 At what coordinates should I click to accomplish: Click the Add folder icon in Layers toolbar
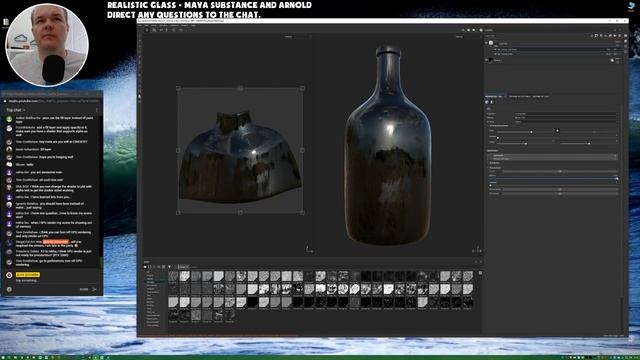pos(615,36)
